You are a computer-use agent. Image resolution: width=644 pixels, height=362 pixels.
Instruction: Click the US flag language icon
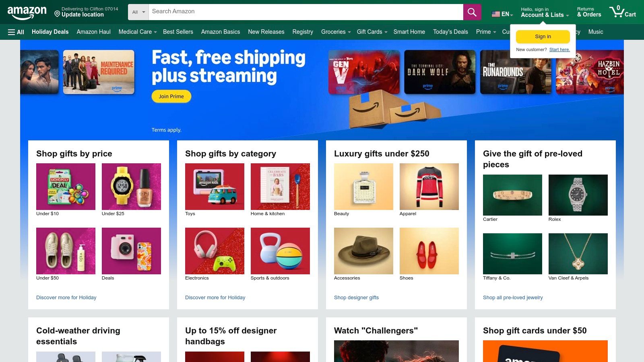pyautogui.click(x=495, y=14)
